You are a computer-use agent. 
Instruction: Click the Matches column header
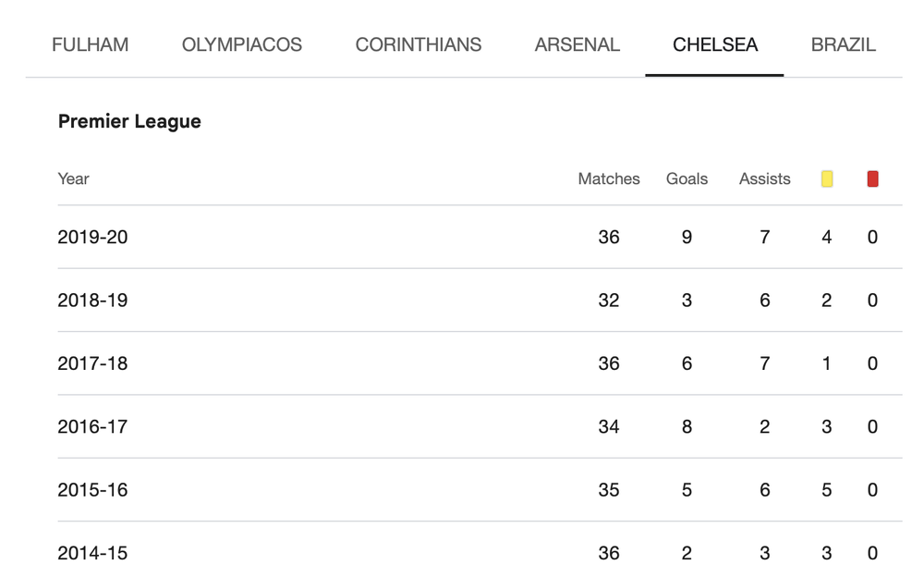coord(609,178)
